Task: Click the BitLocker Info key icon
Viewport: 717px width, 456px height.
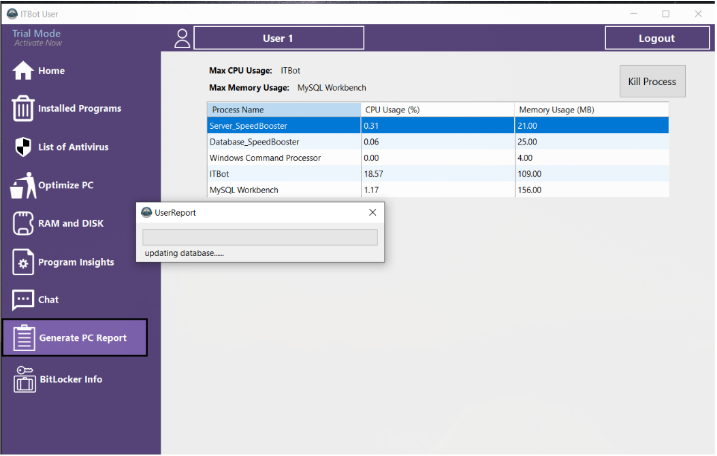Action: [x=24, y=379]
